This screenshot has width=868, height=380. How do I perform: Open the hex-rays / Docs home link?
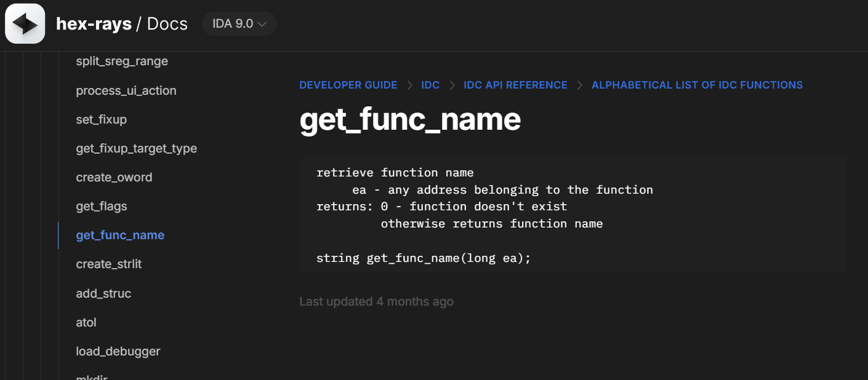122,24
